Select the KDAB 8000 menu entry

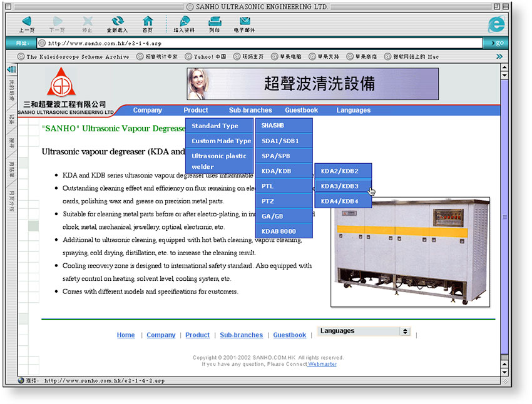pyautogui.click(x=284, y=231)
